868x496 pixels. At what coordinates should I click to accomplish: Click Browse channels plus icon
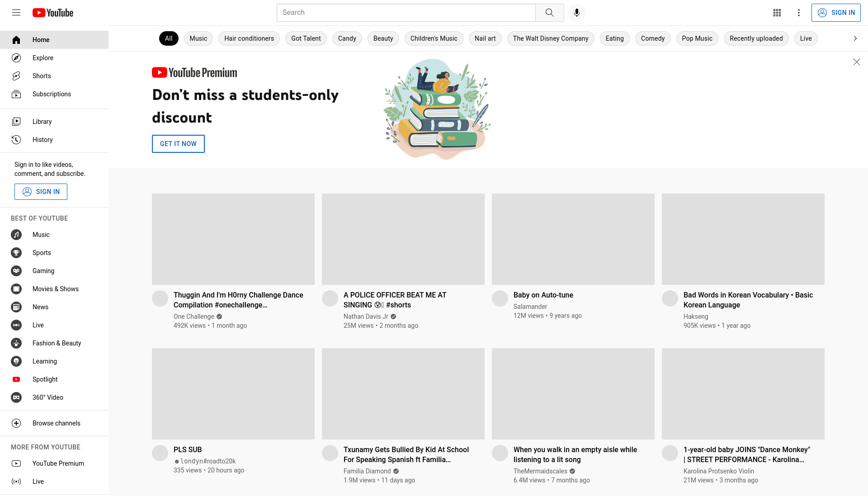(x=16, y=423)
